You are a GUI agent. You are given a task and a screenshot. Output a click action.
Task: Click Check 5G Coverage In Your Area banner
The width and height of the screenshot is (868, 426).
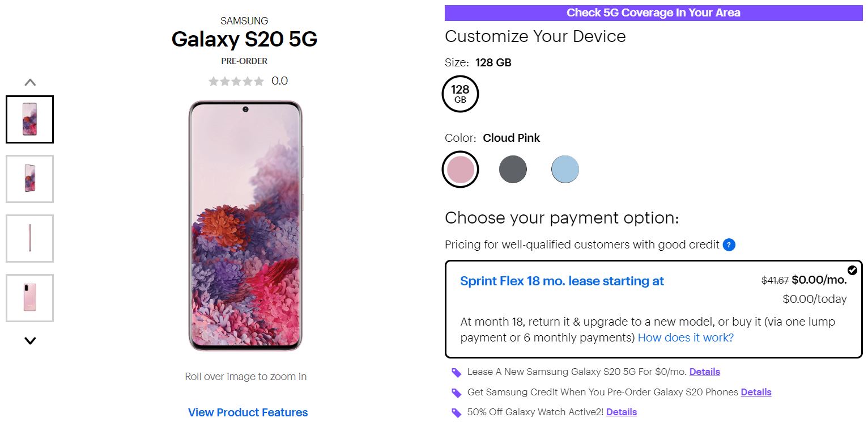point(653,12)
